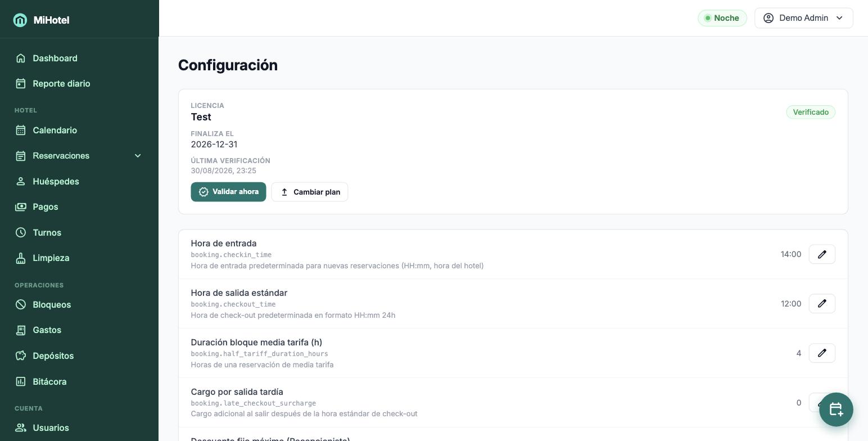Click the booking.checkin_time key text
868x441 pixels.
231,255
